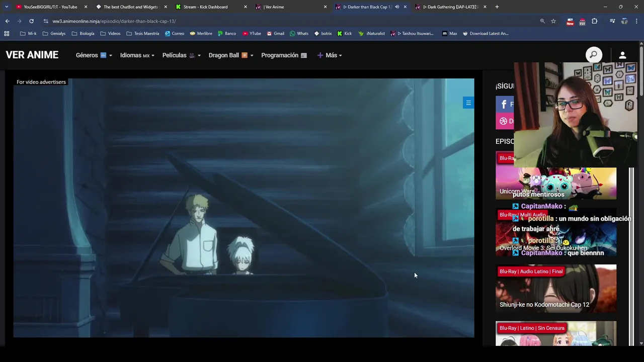Expand the Más dropdown menu
The height and width of the screenshot is (362, 644).
tap(330, 55)
